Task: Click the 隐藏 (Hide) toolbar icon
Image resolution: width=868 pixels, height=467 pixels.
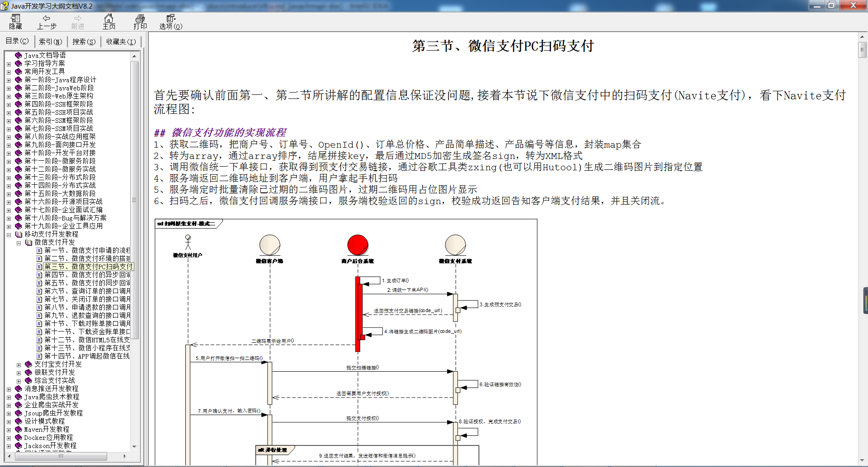Action: tap(15, 19)
